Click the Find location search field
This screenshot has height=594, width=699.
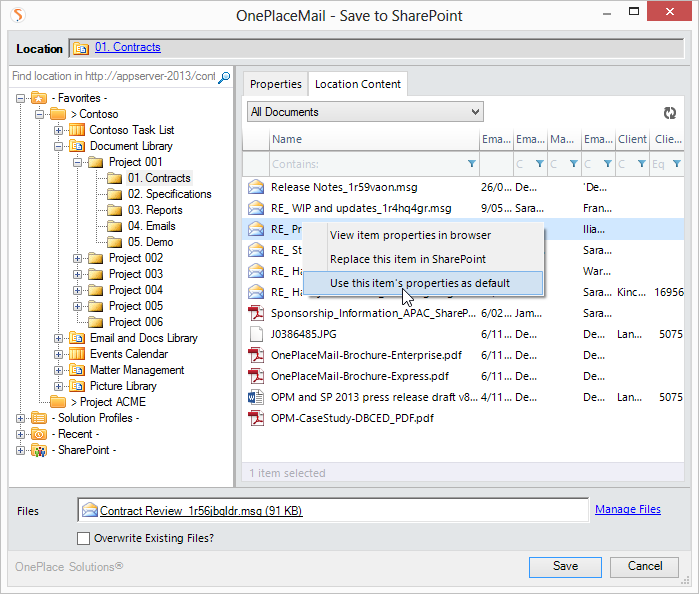pyautogui.click(x=113, y=77)
